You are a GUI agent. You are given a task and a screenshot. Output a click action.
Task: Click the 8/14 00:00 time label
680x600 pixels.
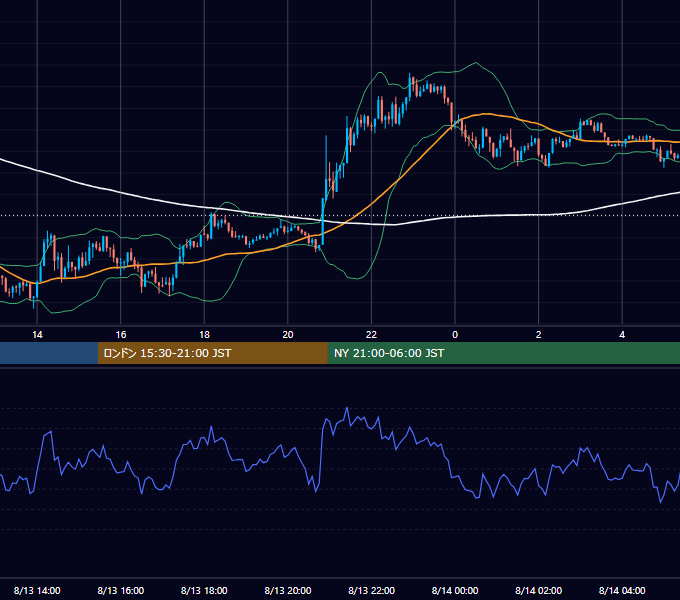pyautogui.click(x=455, y=590)
